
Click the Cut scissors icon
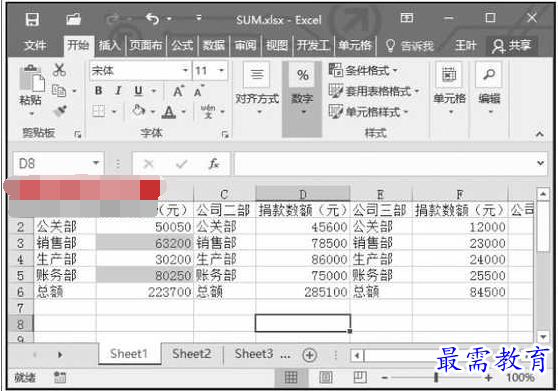click(x=59, y=70)
